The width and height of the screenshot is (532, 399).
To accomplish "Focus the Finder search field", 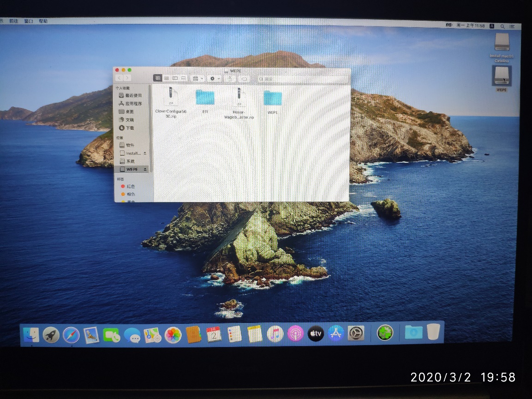I will click(303, 79).
